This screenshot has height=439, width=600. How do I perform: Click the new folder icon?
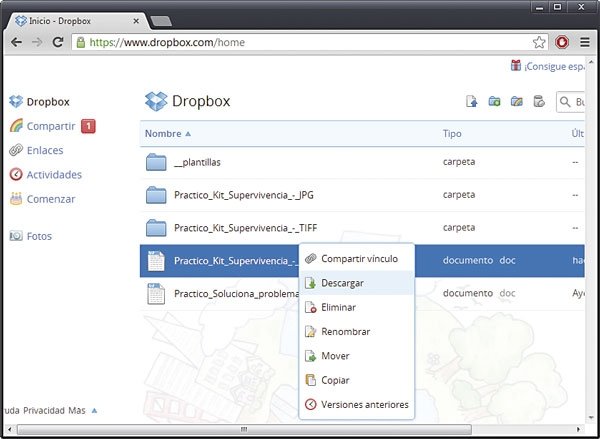[x=494, y=101]
